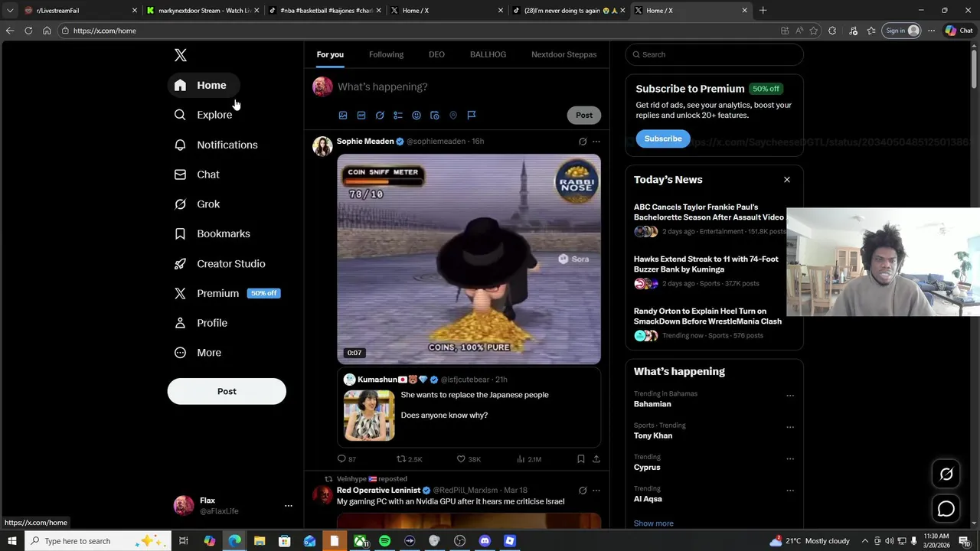Bookmark Sophie Meaden's post
The image size is (980, 551).
pyautogui.click(x=581, y=459)
